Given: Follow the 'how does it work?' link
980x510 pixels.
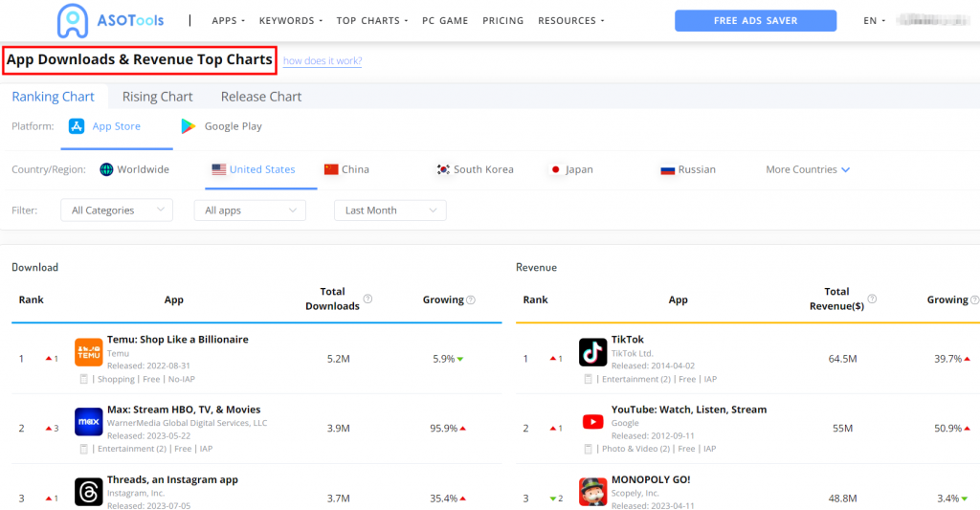Looking at the screenshot, I should point(323,61).
